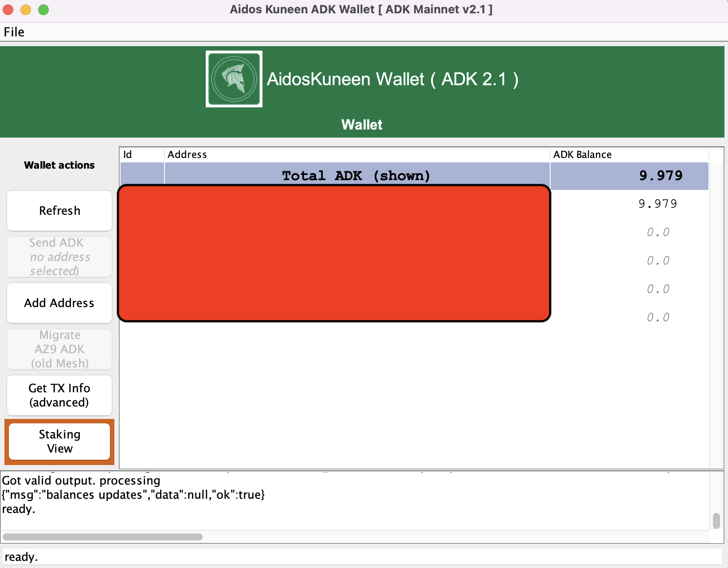Select the Total ADK (shown) row
Viewport: 728px width, 568px height.
(x=415, y=176)
